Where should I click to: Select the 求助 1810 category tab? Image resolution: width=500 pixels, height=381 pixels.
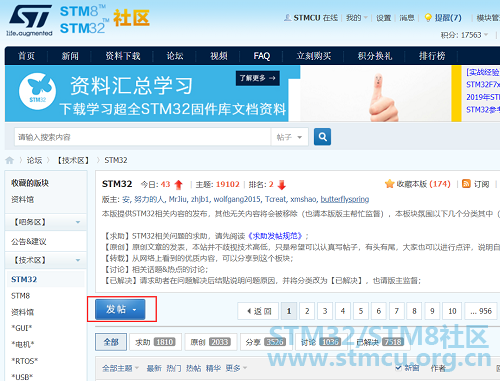[x=155, y=342]
